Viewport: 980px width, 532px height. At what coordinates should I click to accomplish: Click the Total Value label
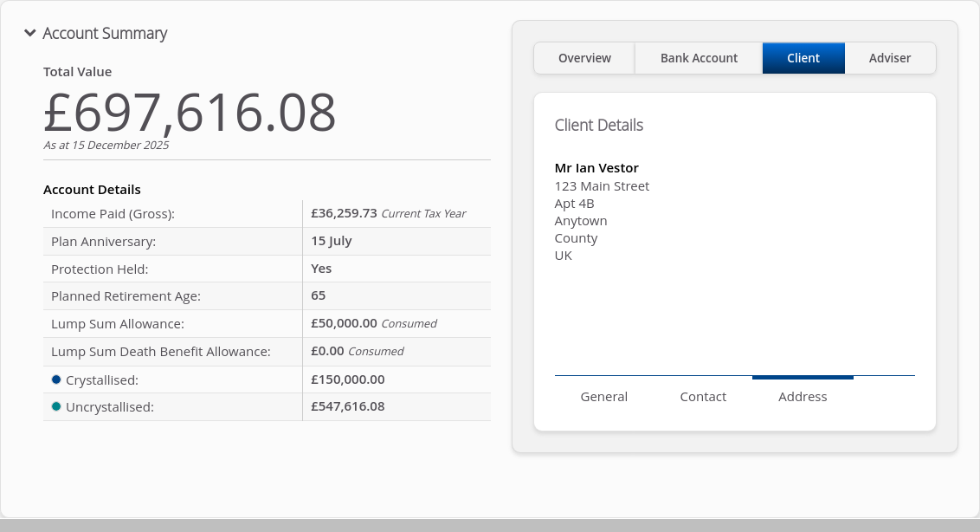click(78, 72)
